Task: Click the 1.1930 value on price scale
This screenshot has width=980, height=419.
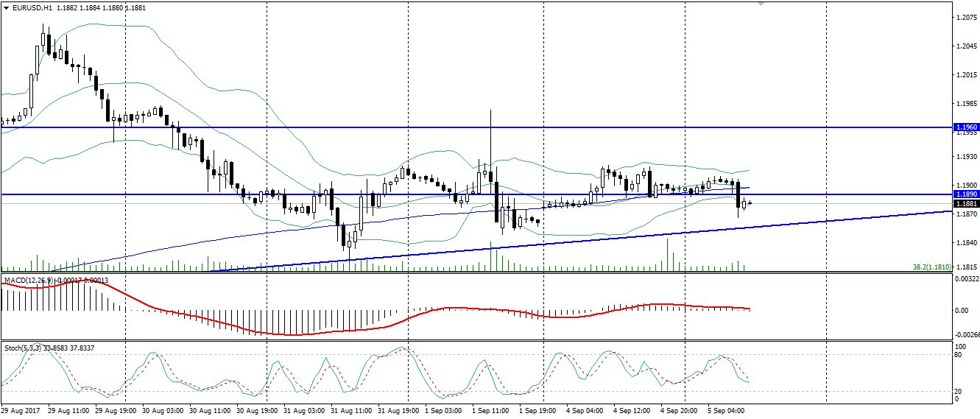Action: [x=966, y=157]
